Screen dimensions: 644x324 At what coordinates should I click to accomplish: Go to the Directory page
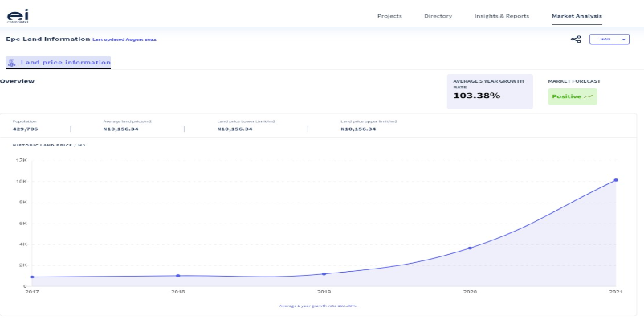[438, 16]
